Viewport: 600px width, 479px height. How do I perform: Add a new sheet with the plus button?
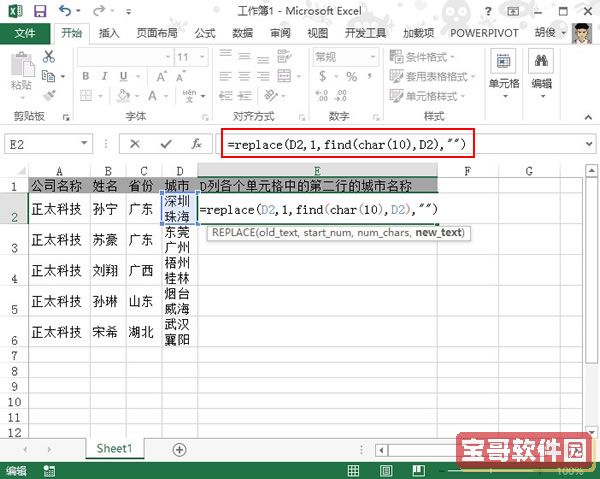[x=179, y=450]
